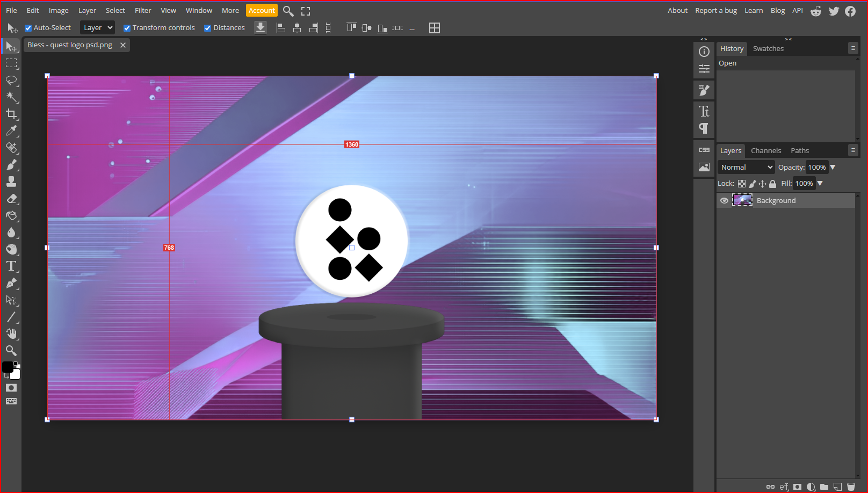Switch to the Channels tab
This screenshot has height=493, width=868.
[765, 151]
